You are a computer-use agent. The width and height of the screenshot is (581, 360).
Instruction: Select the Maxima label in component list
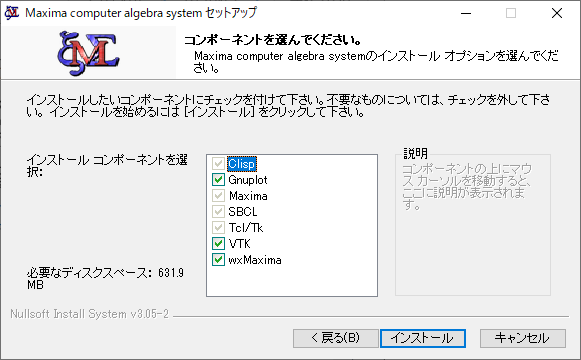point(248,196)
